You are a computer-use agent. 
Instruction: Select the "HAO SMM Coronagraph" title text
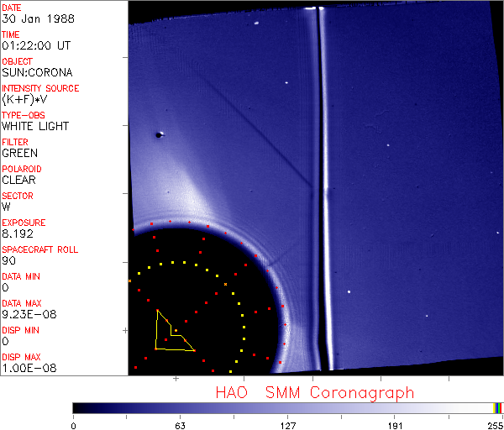point(315,392)
